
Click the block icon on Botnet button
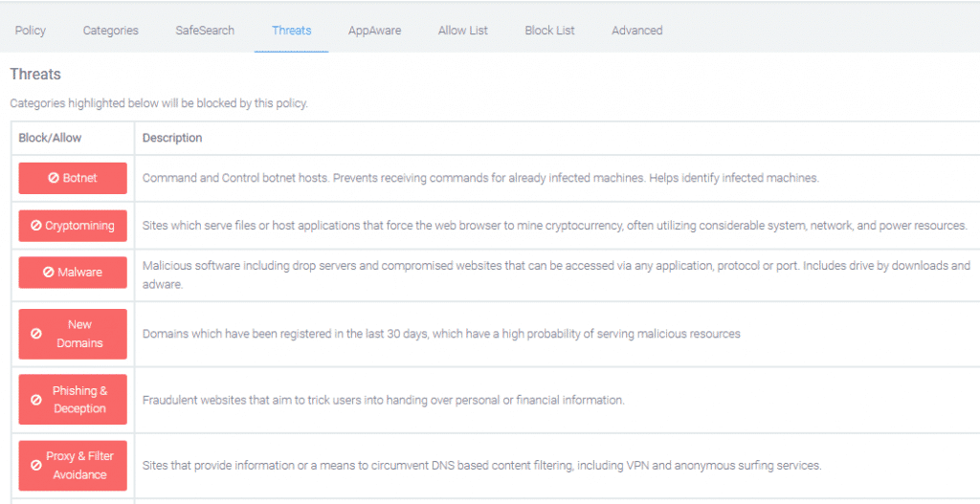pyautogui.click(x=54, y=178)
